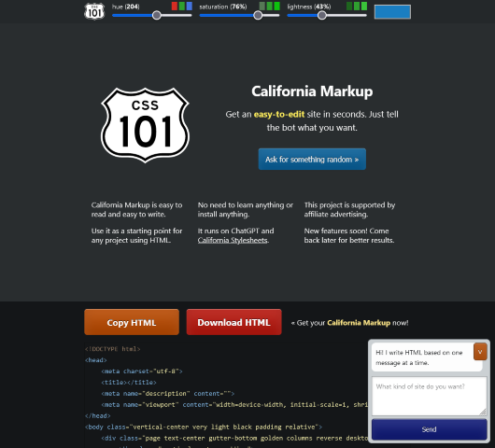
Task: Select the blue hue preset swatch
Action: click(x=190, y=6)
